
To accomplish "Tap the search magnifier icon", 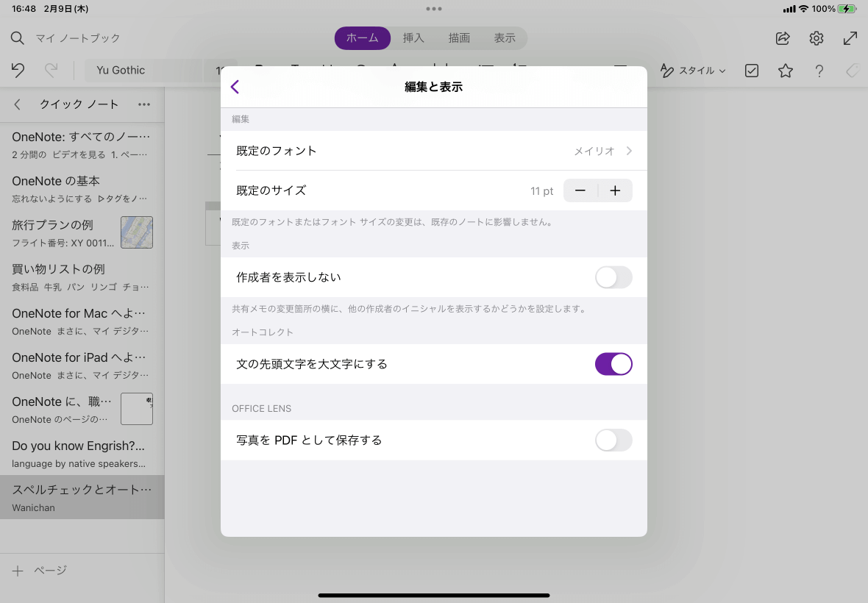I will [x=17, y=38].
